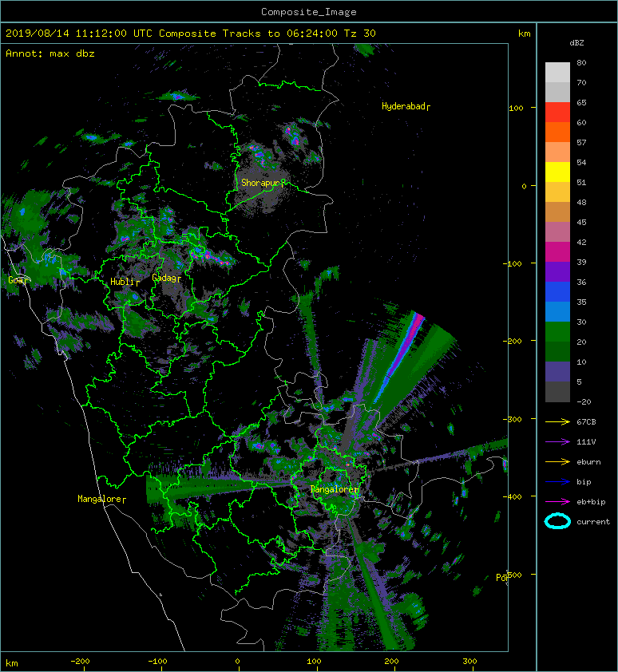Click the '45' dBZ scale value

pos(581,222)
